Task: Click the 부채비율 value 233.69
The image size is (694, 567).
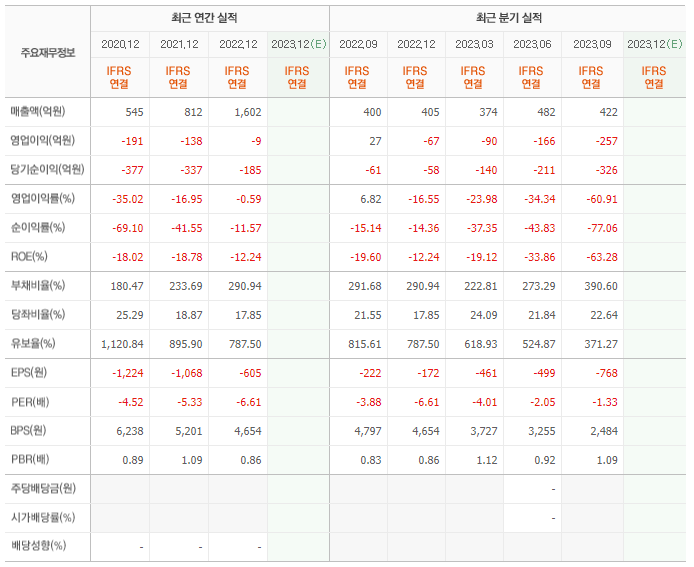Action: coord(186,286)
